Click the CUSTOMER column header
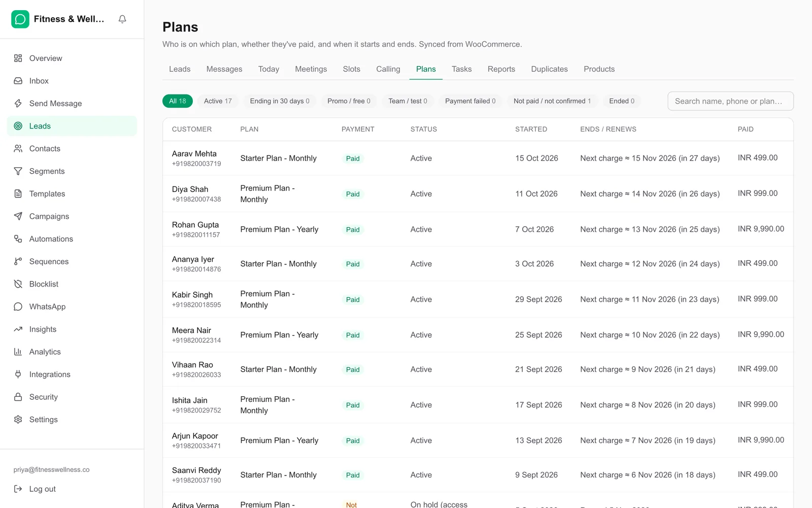812x508 pixels. click(x=192, y=130)
